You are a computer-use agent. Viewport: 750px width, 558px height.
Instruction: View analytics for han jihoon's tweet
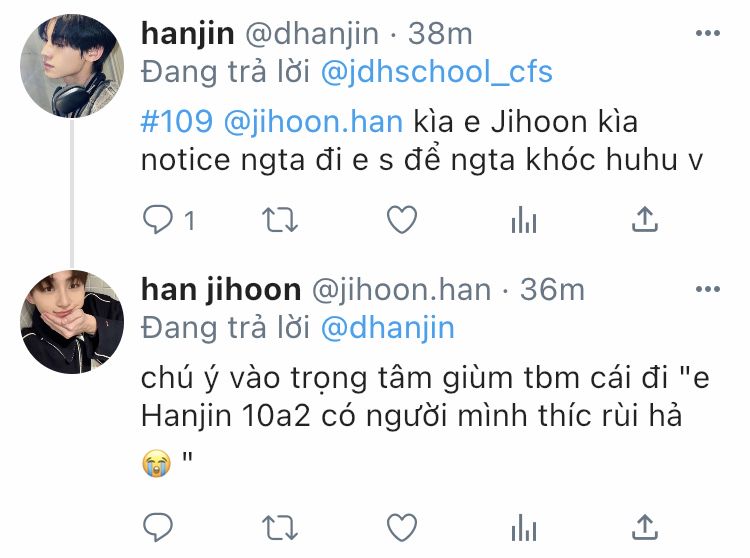524,528
